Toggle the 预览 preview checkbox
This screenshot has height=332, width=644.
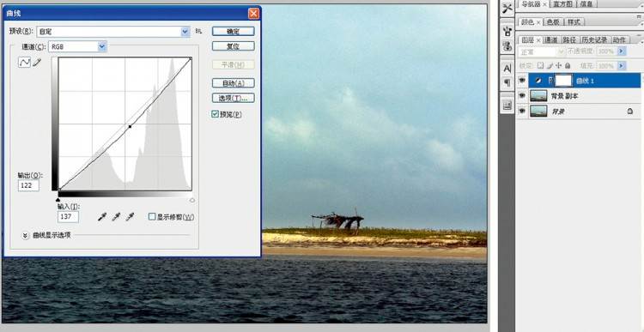(x=215, y=114)
